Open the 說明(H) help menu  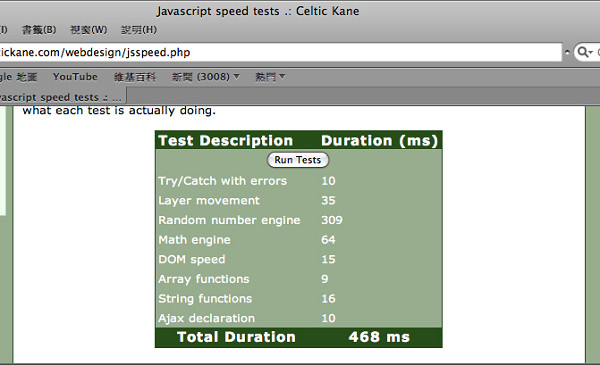click(x=139, y=30)
